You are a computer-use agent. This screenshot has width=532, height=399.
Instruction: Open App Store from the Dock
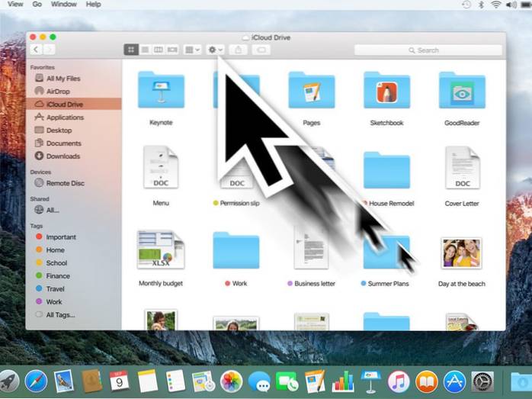click(x=454, y=381)
